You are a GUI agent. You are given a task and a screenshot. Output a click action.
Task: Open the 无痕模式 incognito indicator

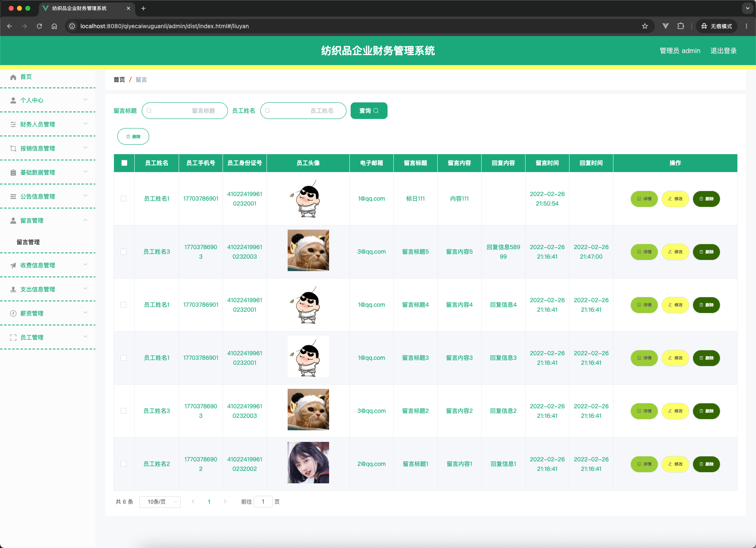tap(717, 26)
